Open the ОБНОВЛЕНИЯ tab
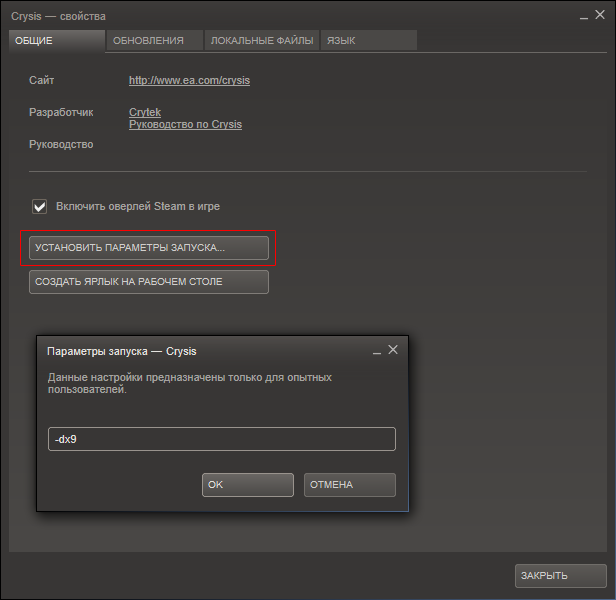Screen dimensions: 616x600 click(155, 40)
